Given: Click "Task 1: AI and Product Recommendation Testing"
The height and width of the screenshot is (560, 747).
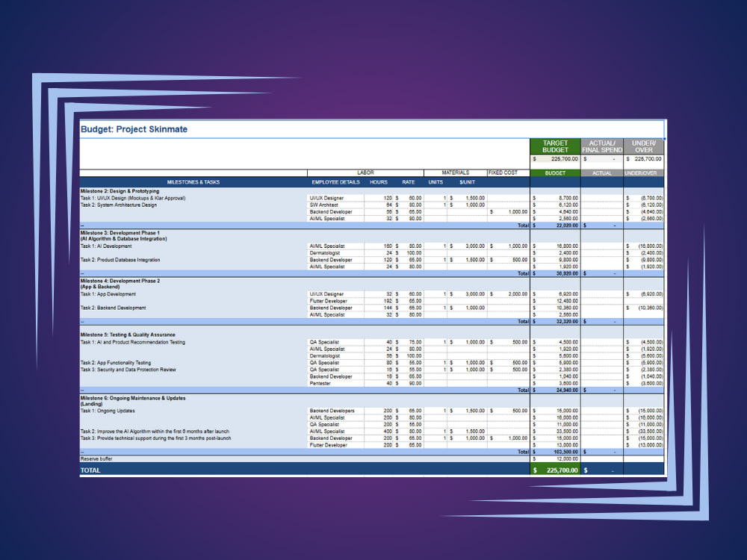Looking at the screenshot, I should [x=132, y=343].
